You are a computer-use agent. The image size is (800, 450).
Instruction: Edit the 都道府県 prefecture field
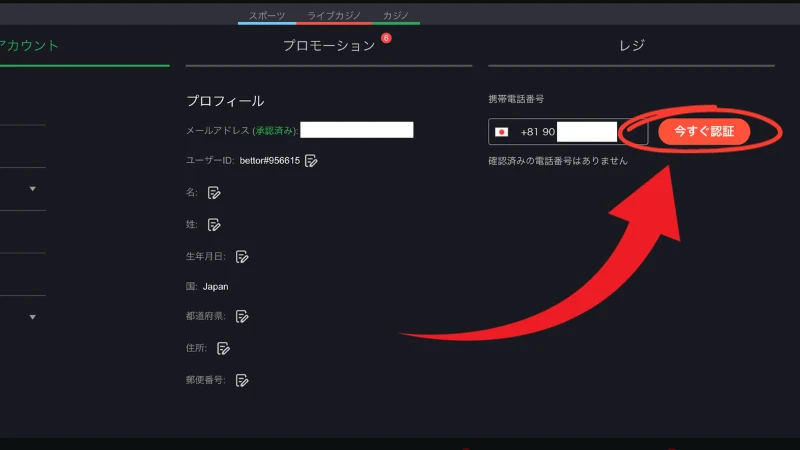click(x=242, y=316)
